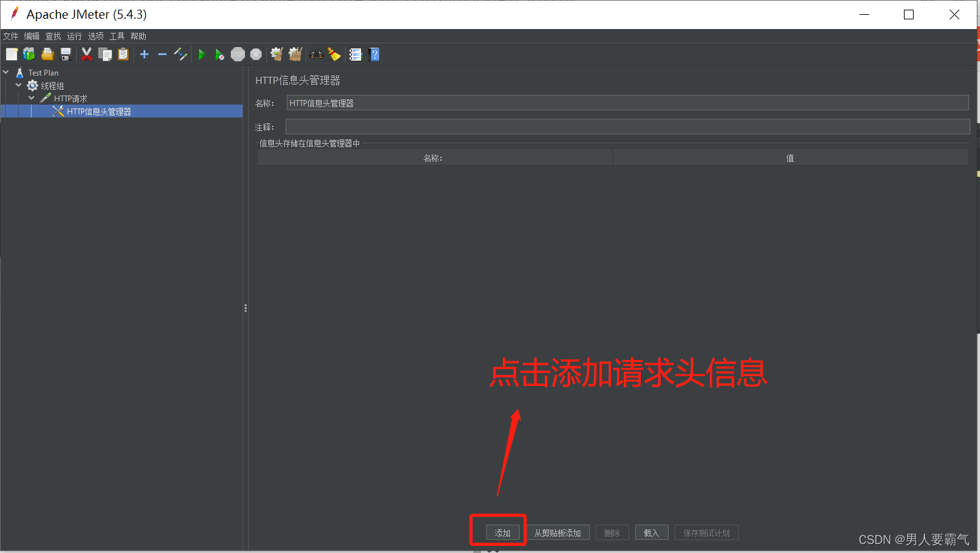Clear all results with double broom icon
Image resolution: width=980 pixels, height=553 pixels.
295,54
